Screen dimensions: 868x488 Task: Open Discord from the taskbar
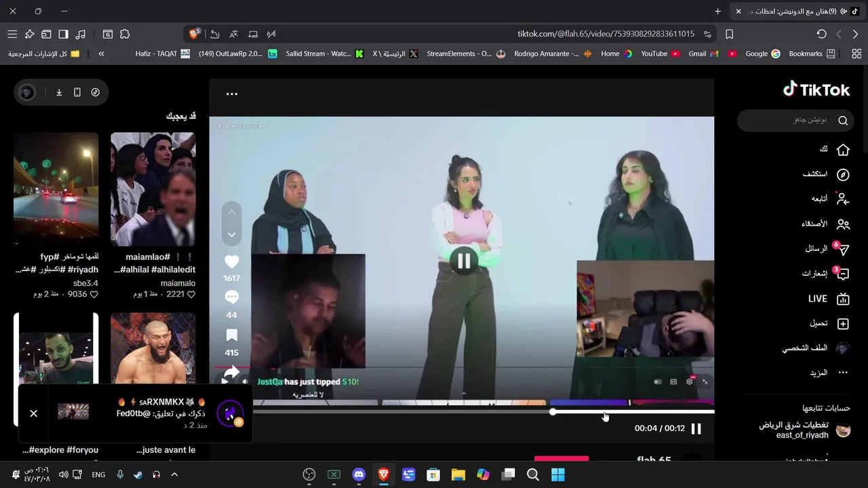tap(359, 474)
